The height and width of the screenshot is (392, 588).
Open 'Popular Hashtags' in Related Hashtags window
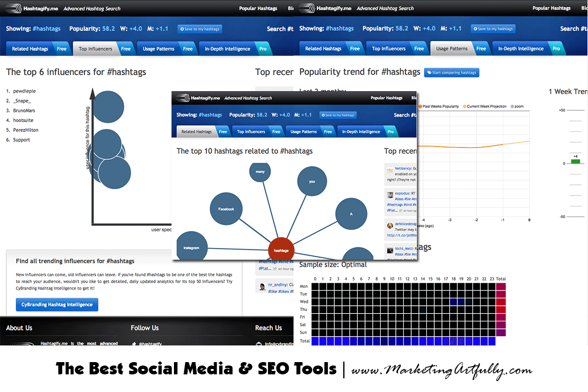tap(387, 98)
